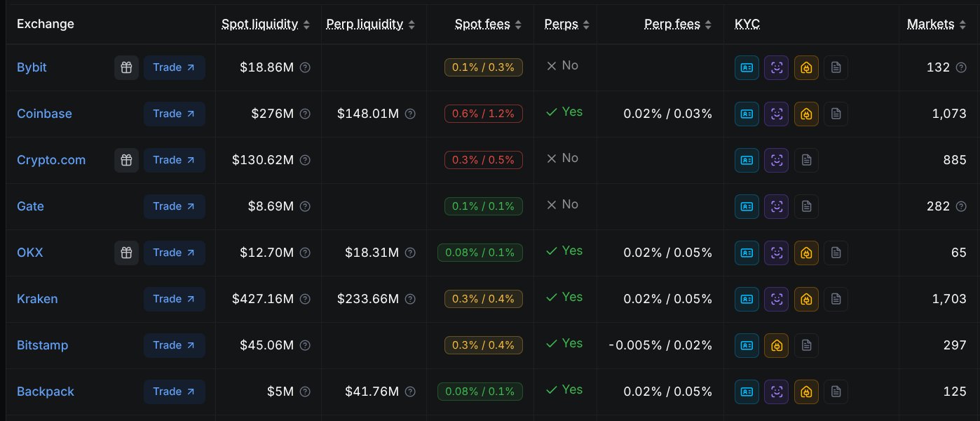This screenshot has height=421, width=980.
Task: Click the document KYC icon in Bybit row
Action: pyautogui.click(x=836, y=67)
